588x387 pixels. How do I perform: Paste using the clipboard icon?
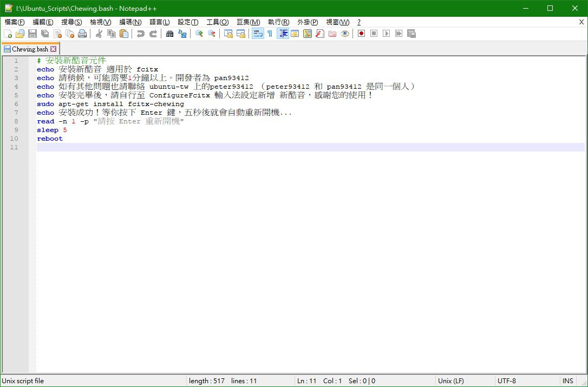click(x=124, y=34)
